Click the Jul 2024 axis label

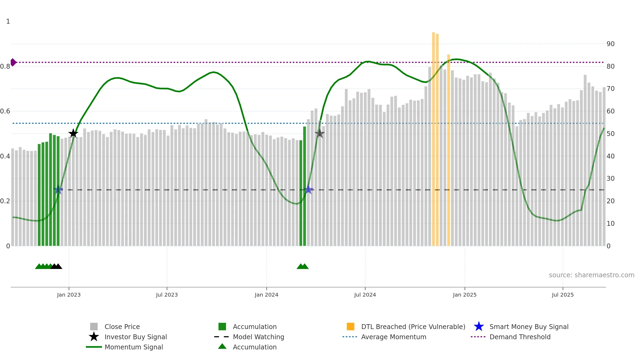click(x=365, y=295)
